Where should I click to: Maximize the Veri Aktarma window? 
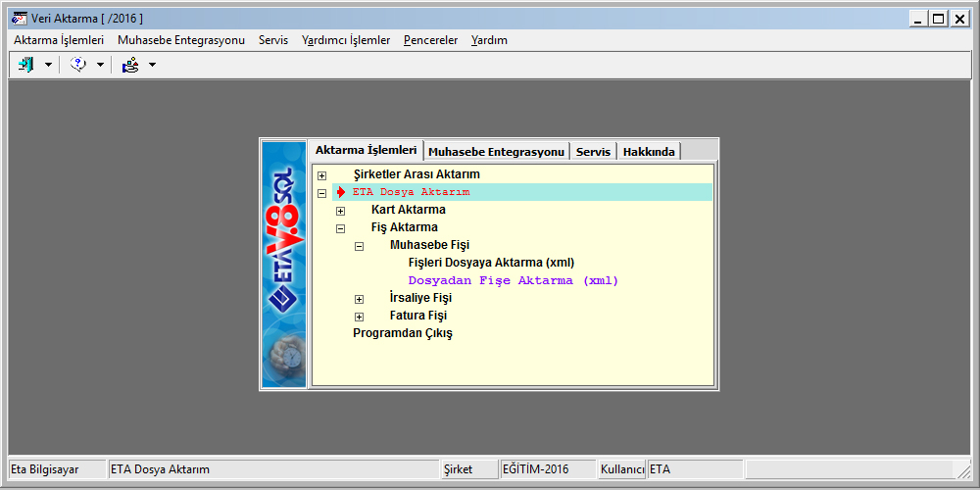[x=938, y=19]
